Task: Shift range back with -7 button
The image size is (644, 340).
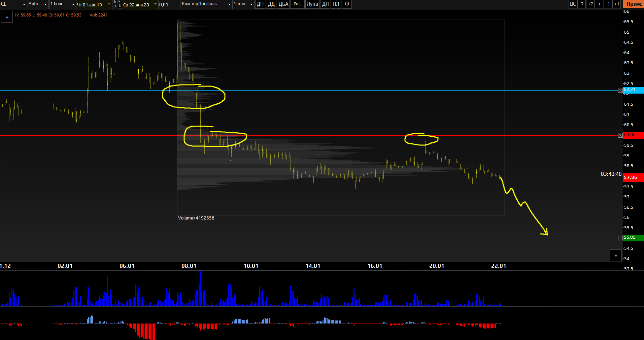Action: click(x=581, y=4)
